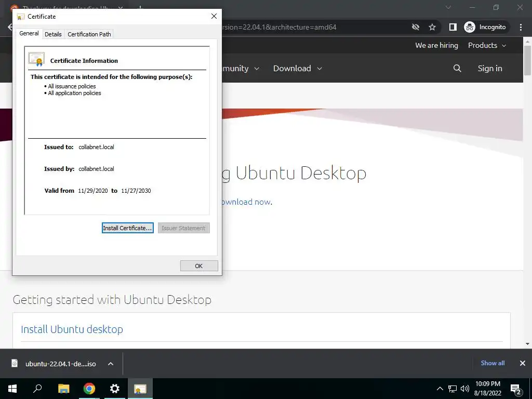The image size is (532, 399).
Task: Open File Explorer from taskbar
Action: [63, 389]
